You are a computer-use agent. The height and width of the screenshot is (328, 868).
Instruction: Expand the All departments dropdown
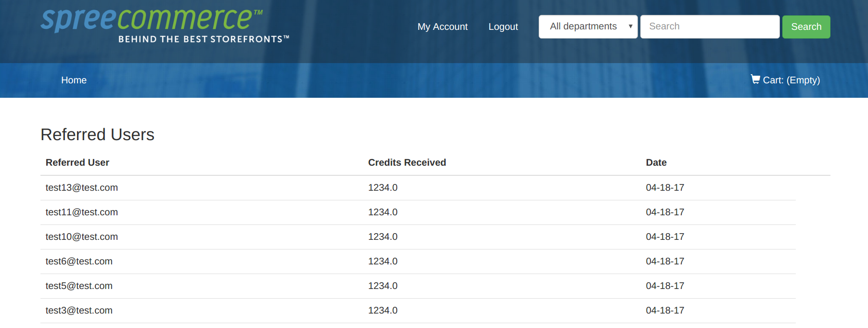[588, 26]
